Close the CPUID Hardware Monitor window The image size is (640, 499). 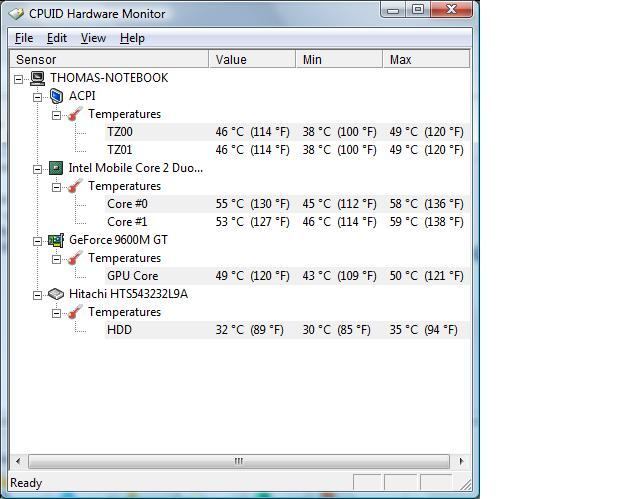pos(451,9)
